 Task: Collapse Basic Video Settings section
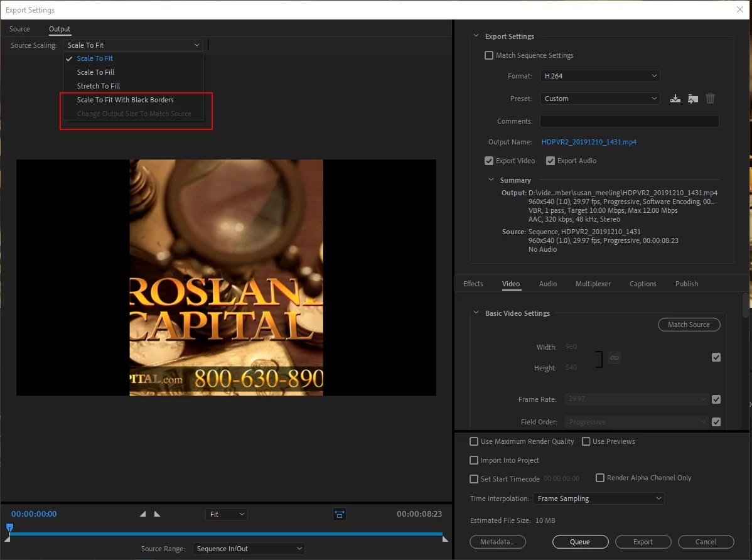(476, 313)
